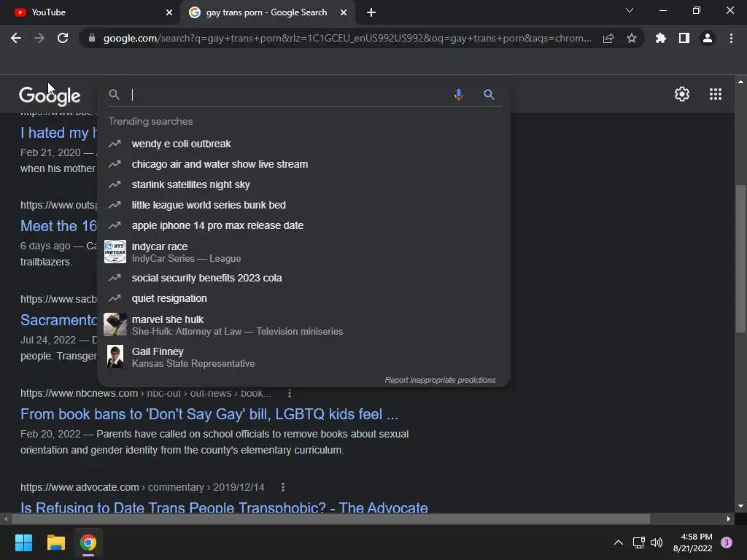Open the tab search chevron
Screen dimensions: 747x560
pos(630,10)
